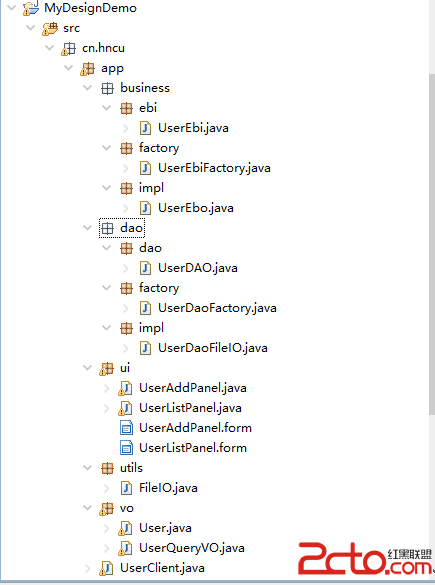This screenshot has width=435, height=585.
Task: Expand the FileIO.java node arrow
Action: (x=107, y=488)
